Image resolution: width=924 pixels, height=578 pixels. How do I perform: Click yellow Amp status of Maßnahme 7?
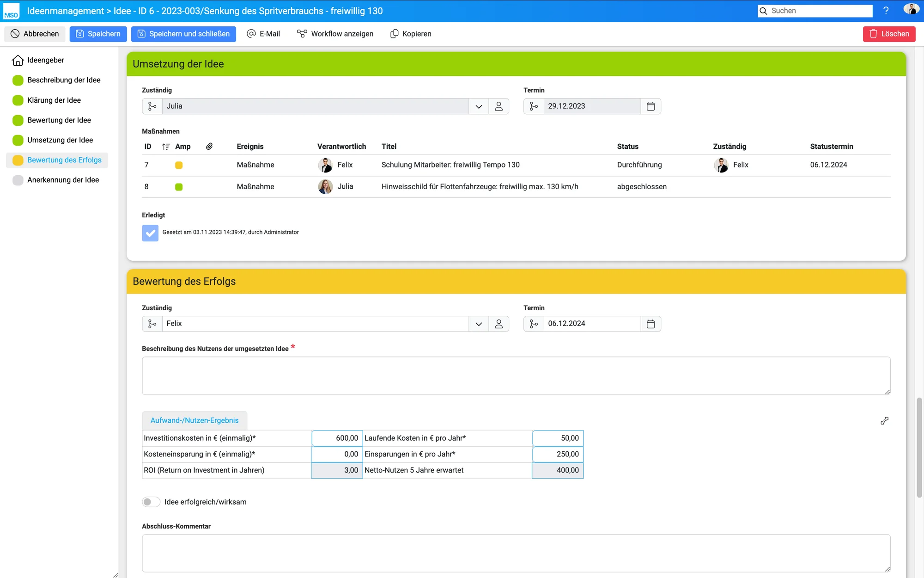coord(179,165)
